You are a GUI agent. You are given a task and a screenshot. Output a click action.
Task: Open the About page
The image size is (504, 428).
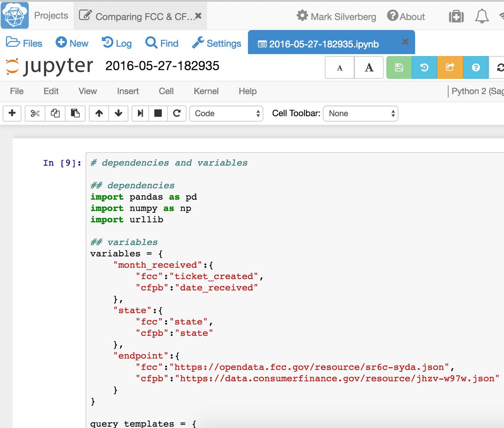click(406, 16)
